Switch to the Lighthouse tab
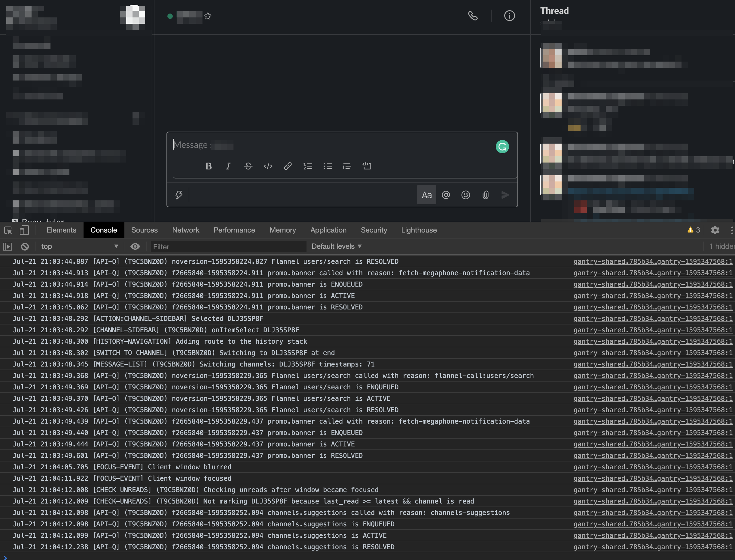This screenshot has width=735, height=560. coord(419,230)
